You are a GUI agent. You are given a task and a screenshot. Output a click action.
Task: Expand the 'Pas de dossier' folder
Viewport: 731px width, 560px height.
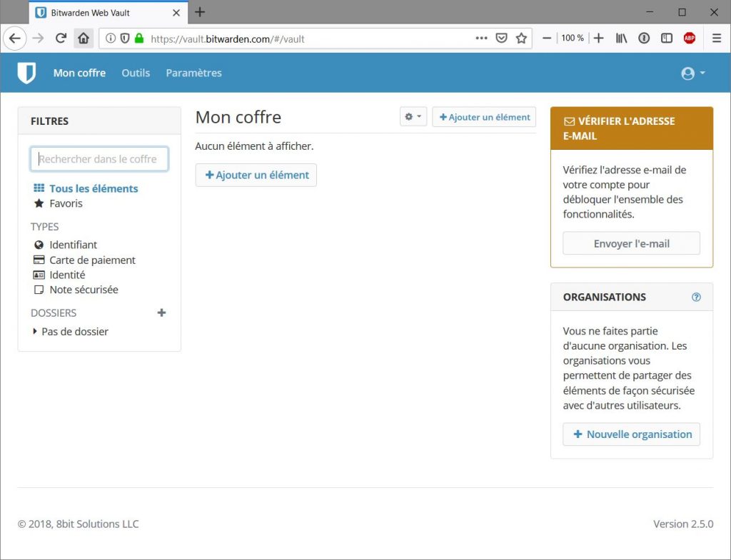click(74, 332)
